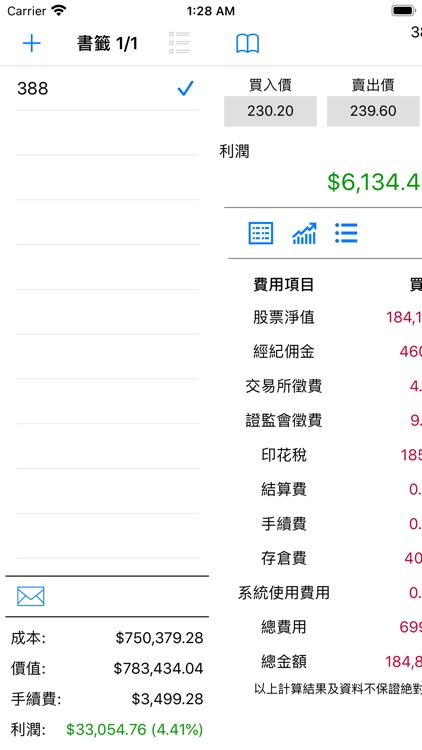The height and width of the screenshot is (750, 422).
Task: Select the 系統使用費用 row label
Action: (x=284, y=593)
